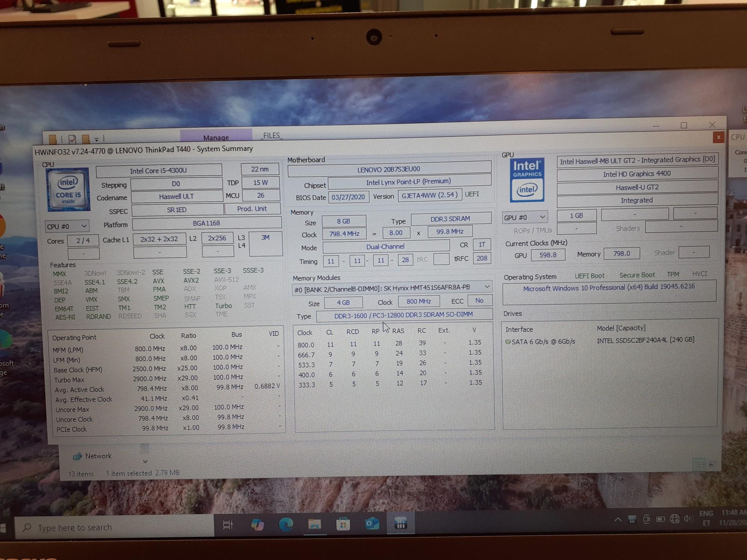Select the Network item in navigation pane

click(97, 456)
